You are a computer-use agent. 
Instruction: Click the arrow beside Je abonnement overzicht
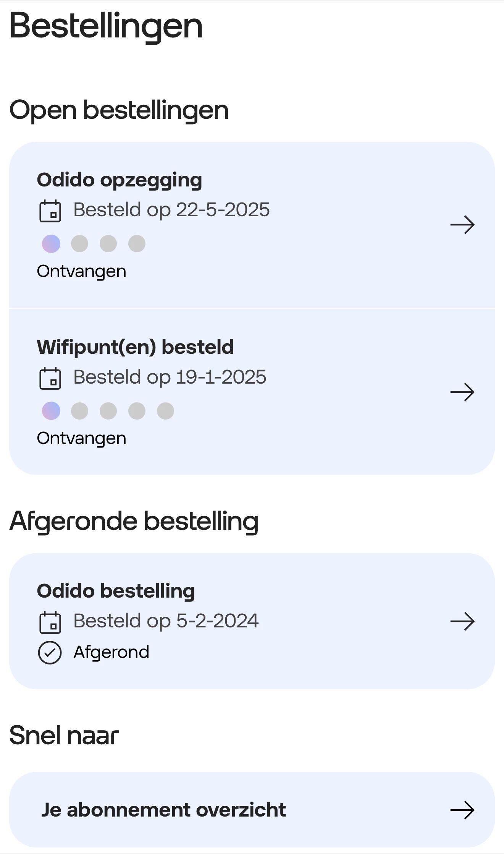(x=462, y=810)
